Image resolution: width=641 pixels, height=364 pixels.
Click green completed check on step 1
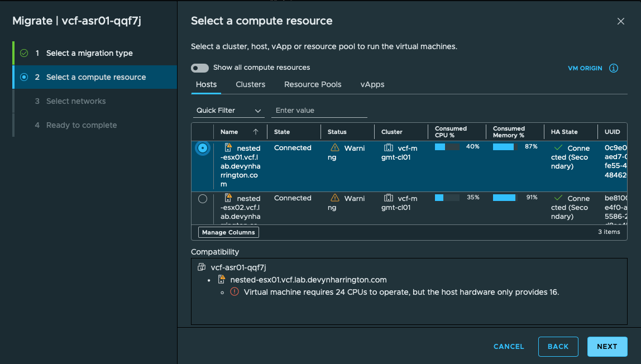(24, 53)
